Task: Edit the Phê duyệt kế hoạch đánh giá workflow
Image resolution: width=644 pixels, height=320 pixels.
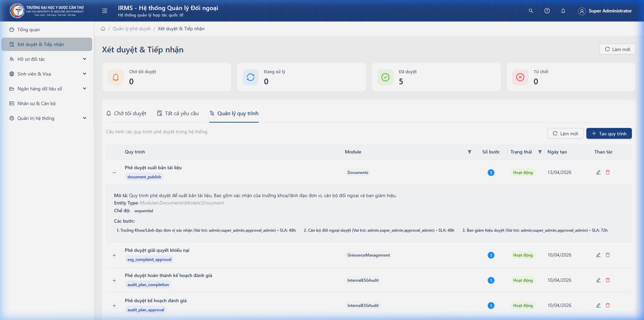Action: [x=598, y=305]
